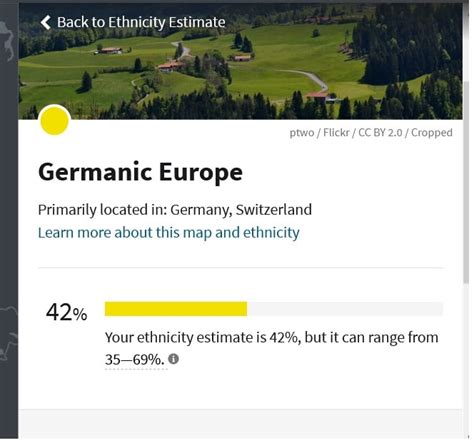Open Learn more about this map and ethnicity
The image size is (474, 443).
point(169,233)
